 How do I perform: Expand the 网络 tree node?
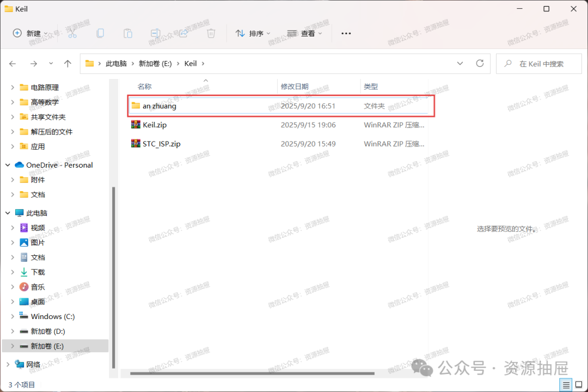tap(8, 364)
